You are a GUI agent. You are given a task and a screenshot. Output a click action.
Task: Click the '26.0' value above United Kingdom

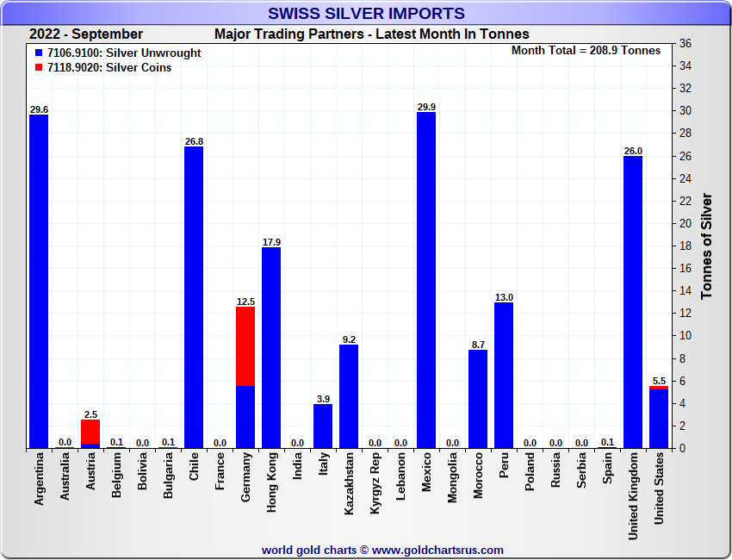coord(633,151)
